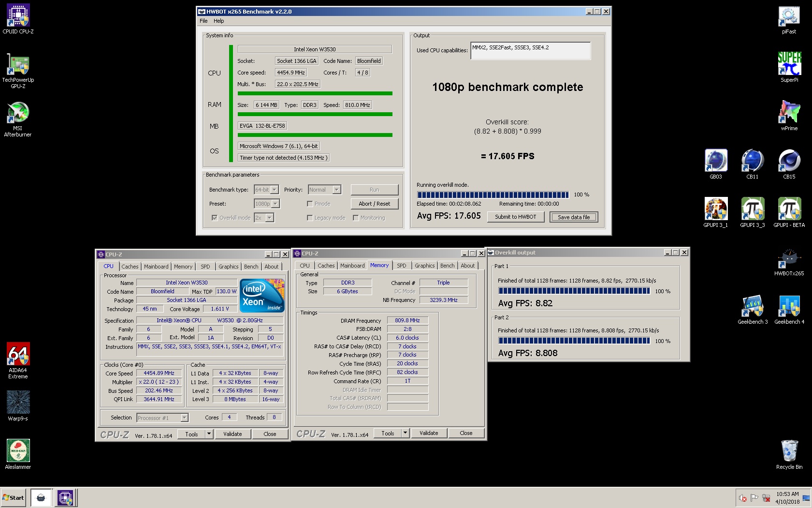812x508 pixels.
Task: Open Geekbench 3 desktop shortcut
Action: click(752, 310)
